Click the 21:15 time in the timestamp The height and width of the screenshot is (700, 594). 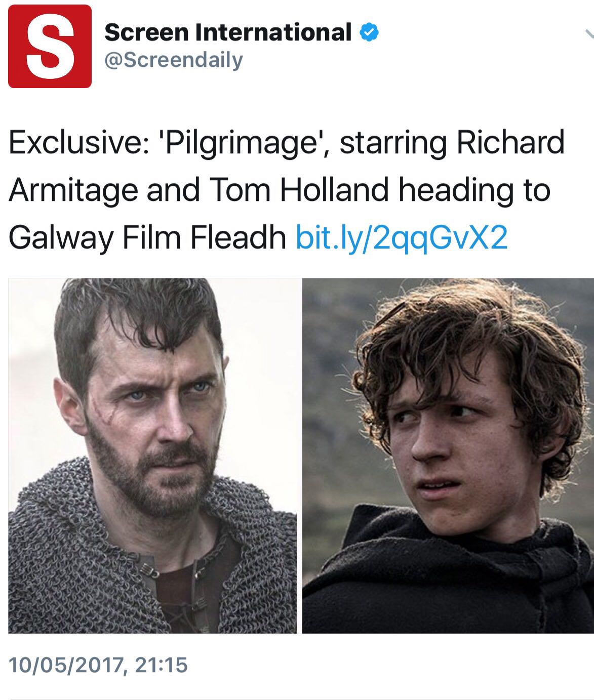point(162,665)
